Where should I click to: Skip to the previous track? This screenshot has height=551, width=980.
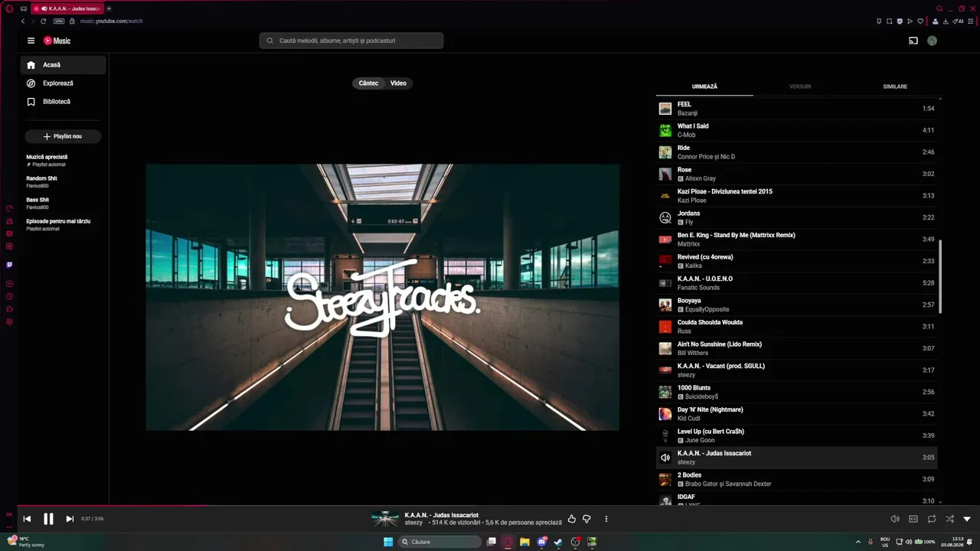point(27,519)
